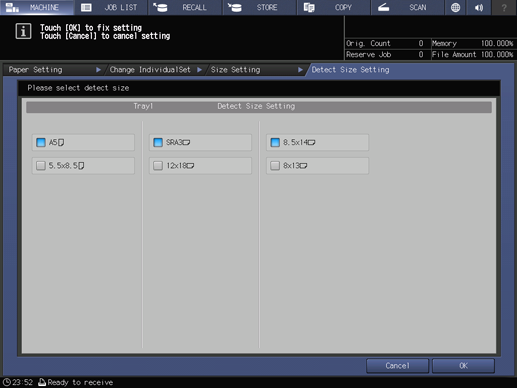Click the SCAN scanner icon
This screenshot has width=517, height=388.
(x=383, y=7)
